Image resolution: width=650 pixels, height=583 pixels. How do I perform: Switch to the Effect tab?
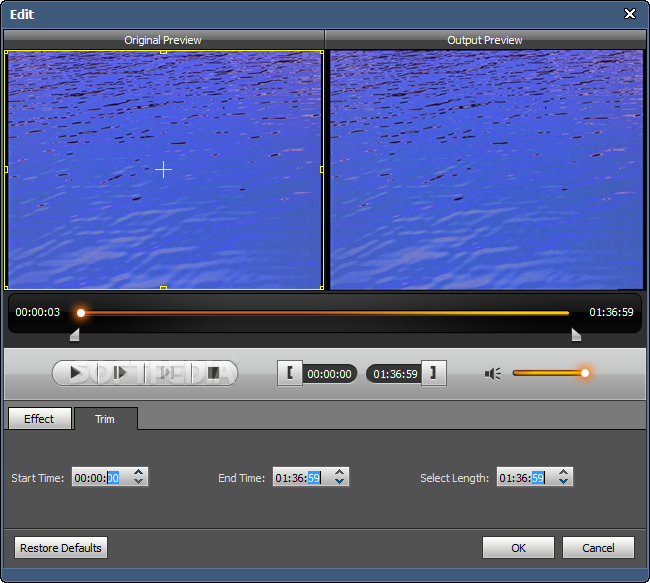pos(39,419)
